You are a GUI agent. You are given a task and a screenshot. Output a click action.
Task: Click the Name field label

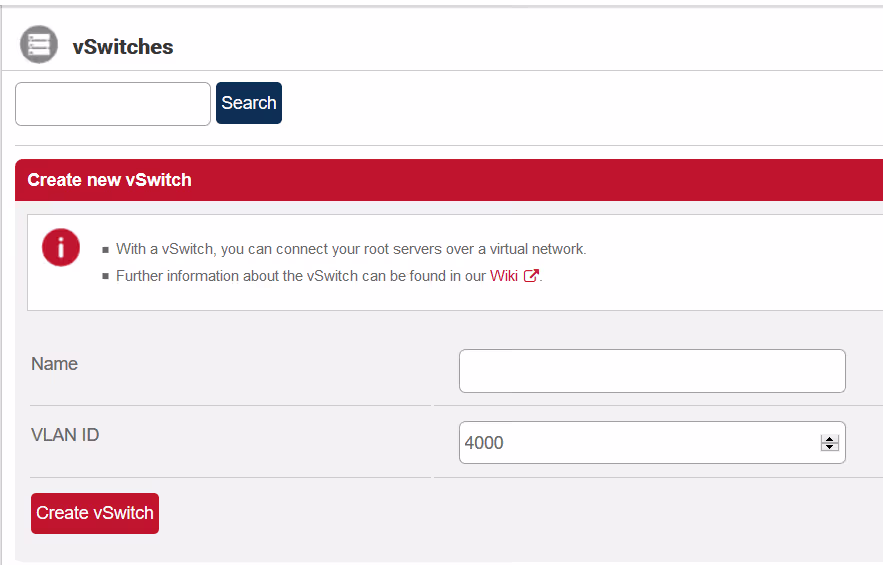pos(55,364)
